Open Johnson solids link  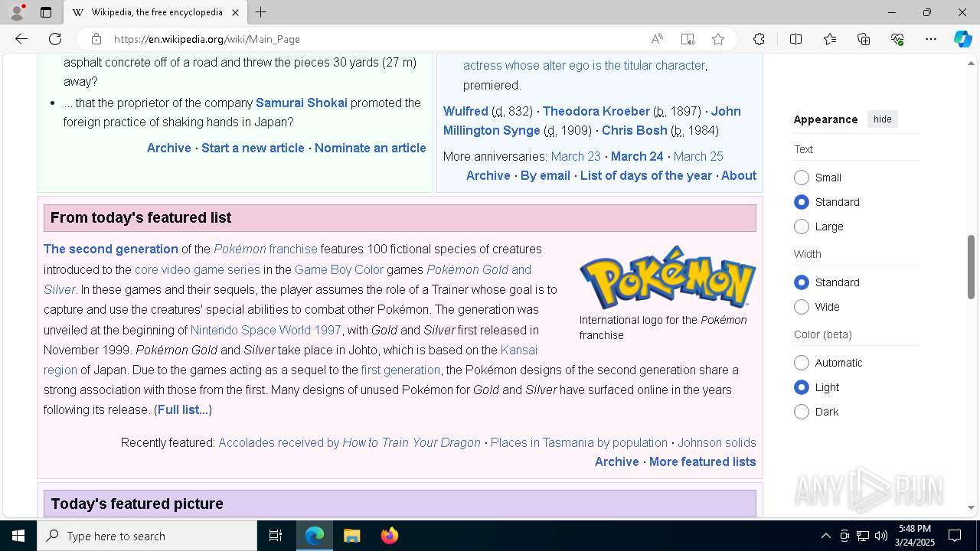point(717,442)
